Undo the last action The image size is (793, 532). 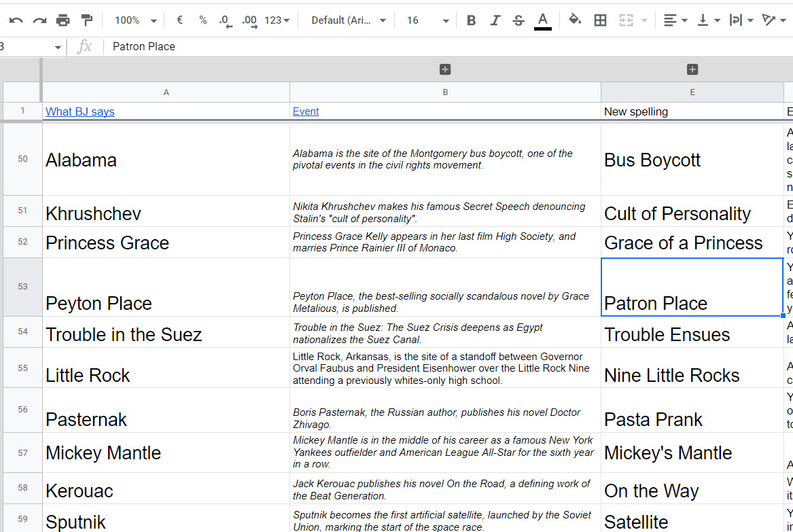click(16, 20)
